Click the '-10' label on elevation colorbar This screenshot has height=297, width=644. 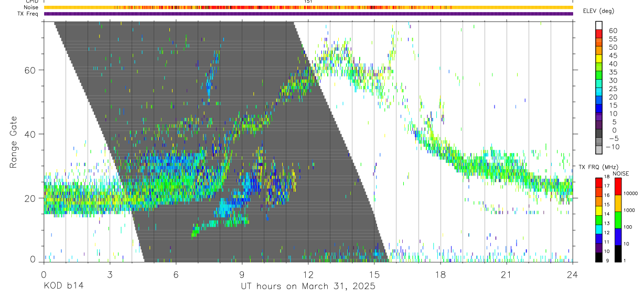point(612,147)
